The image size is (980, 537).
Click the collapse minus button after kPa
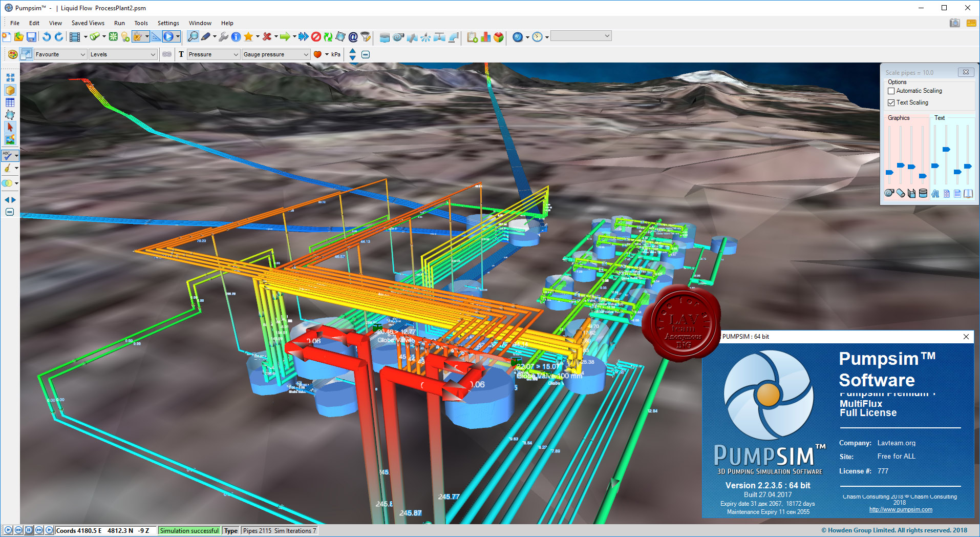pyautogui.click(x=366, y=54)
